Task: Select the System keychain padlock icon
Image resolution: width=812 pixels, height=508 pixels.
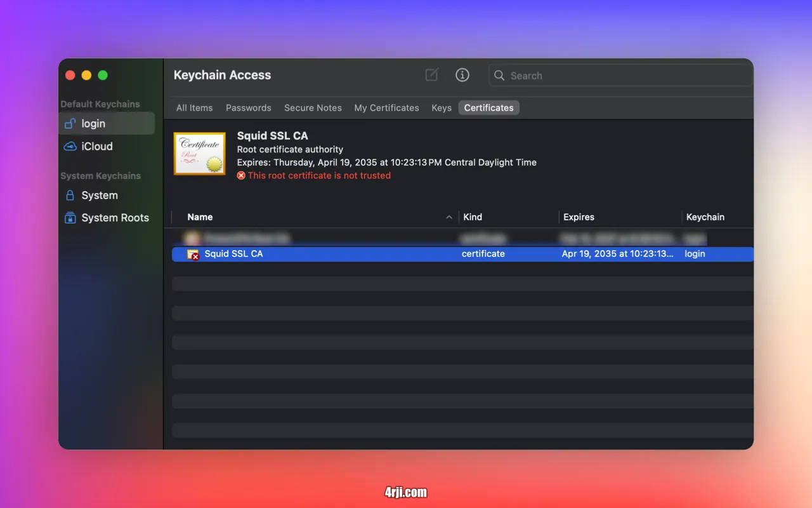Action: (70, 196)
